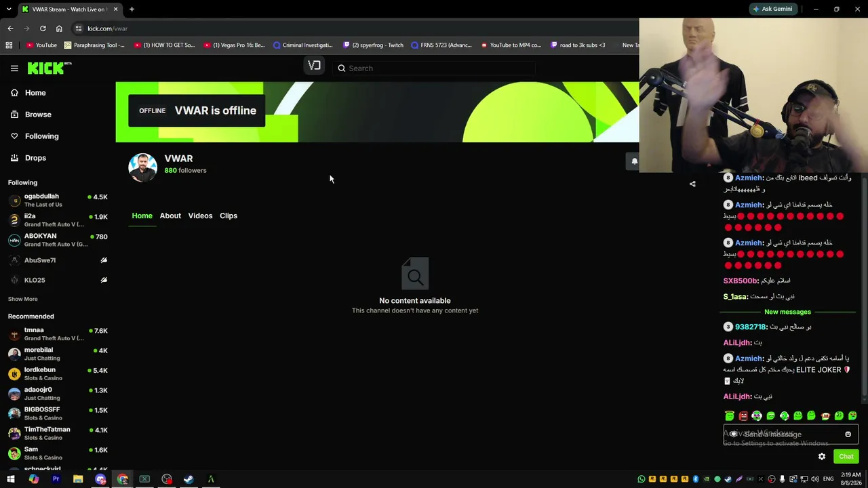
Task: Select the Home channel tab
Action: coord(142,216)
